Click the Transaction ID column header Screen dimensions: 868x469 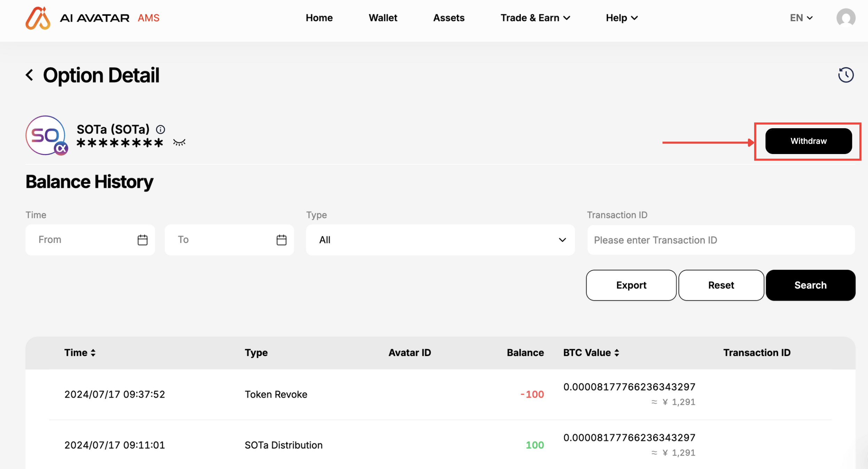coord(757,353)
